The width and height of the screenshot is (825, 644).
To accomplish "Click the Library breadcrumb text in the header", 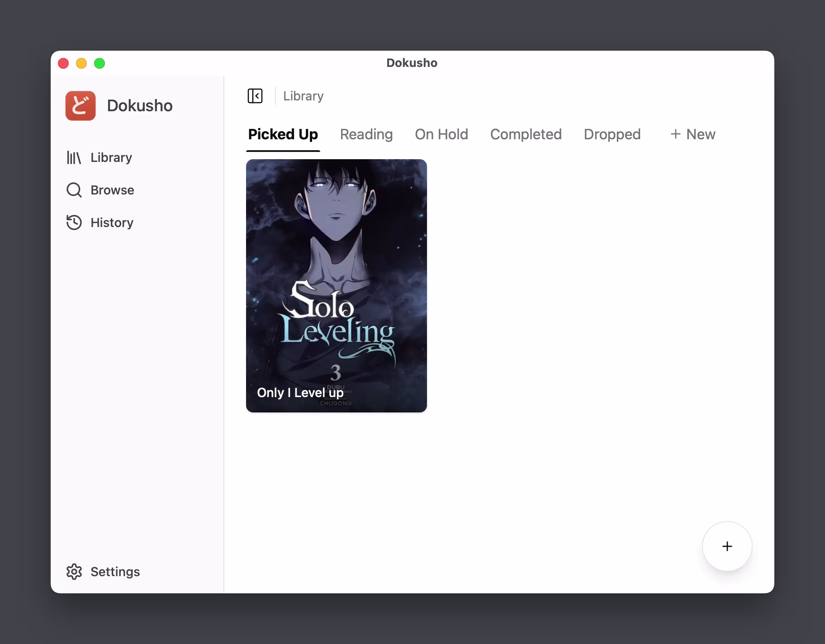I will point(303,96).
